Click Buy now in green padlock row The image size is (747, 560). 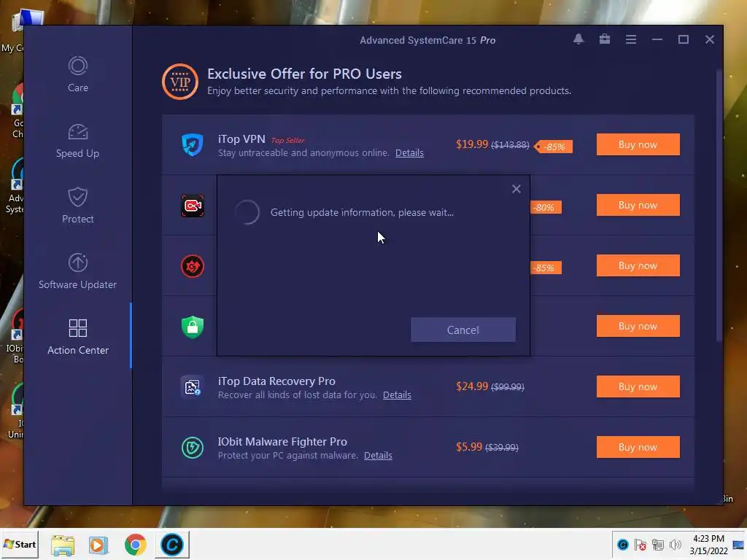[638, 326]
